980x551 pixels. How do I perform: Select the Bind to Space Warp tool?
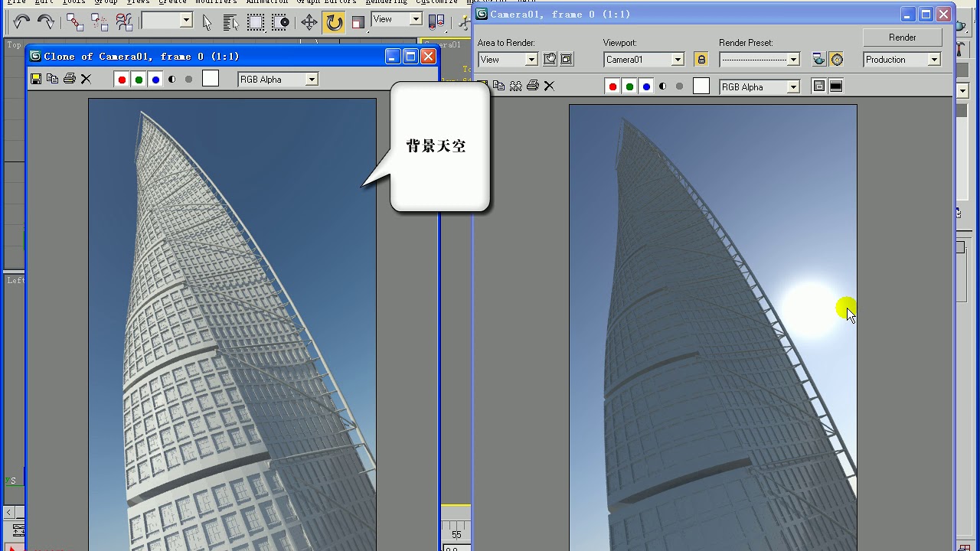coord(124,22)
